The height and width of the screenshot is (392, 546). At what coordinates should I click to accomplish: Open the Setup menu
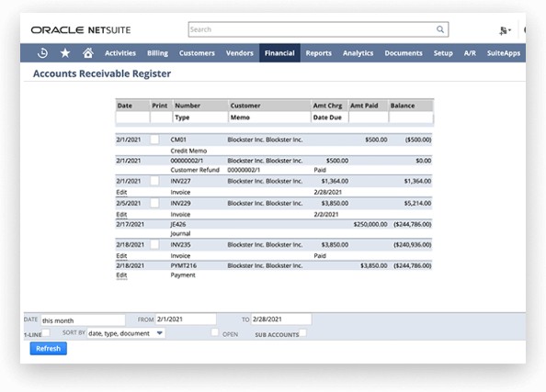tap(443, 53)
